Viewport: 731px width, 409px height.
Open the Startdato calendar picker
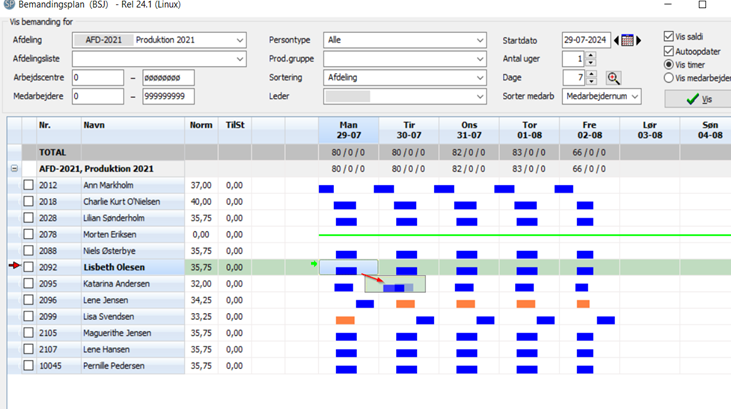[628, 41]
